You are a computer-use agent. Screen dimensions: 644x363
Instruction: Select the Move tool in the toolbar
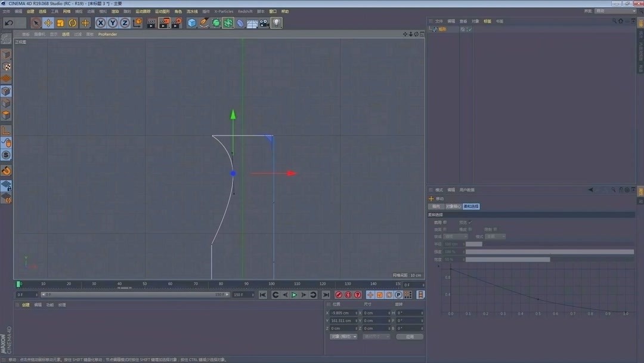(49, 23)
